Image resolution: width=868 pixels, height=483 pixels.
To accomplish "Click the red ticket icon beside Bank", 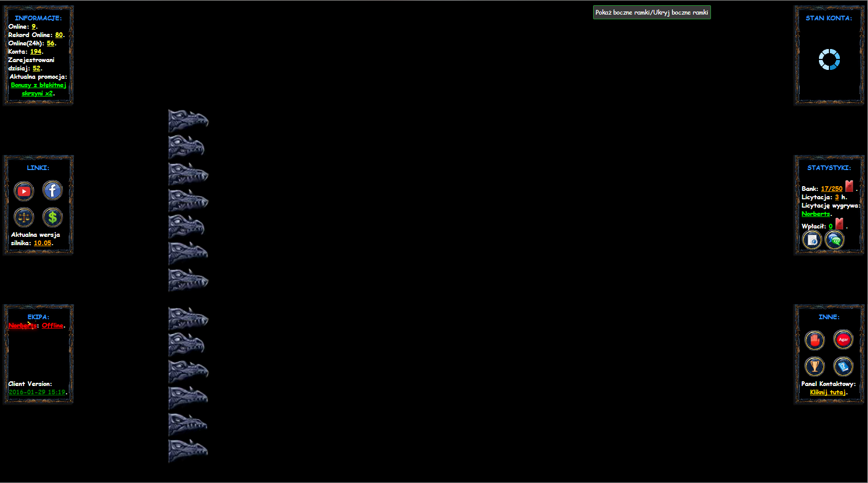I will (x=849, y=186).
